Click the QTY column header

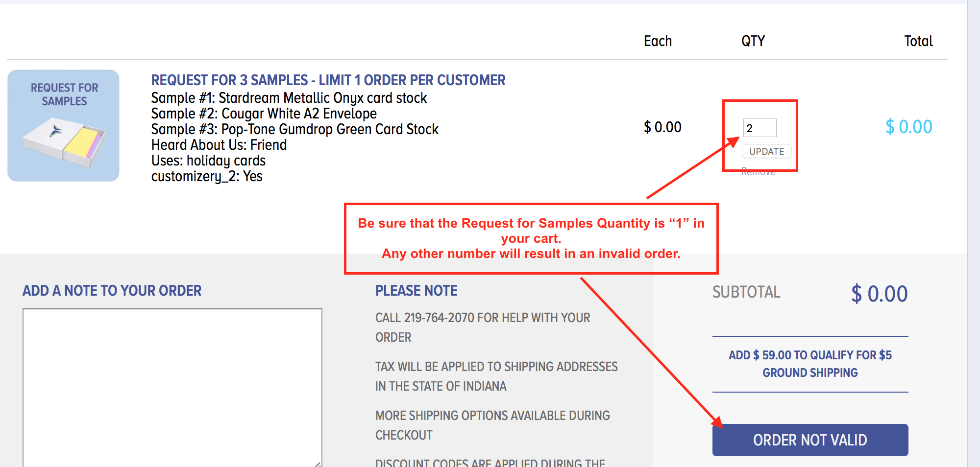(x=752, y=41)
